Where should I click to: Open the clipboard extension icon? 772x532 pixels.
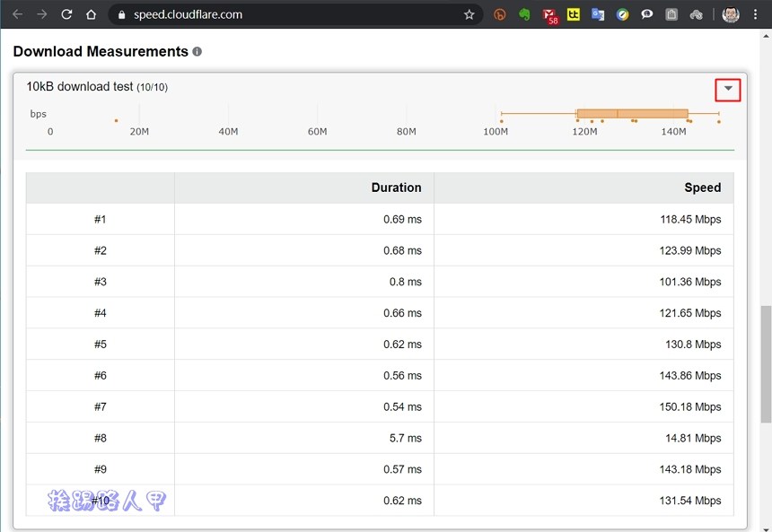(671, 14)
